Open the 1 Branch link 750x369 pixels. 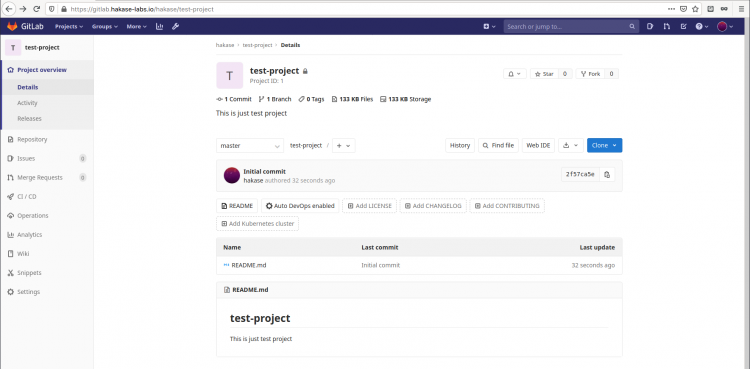tap(275, 99)
